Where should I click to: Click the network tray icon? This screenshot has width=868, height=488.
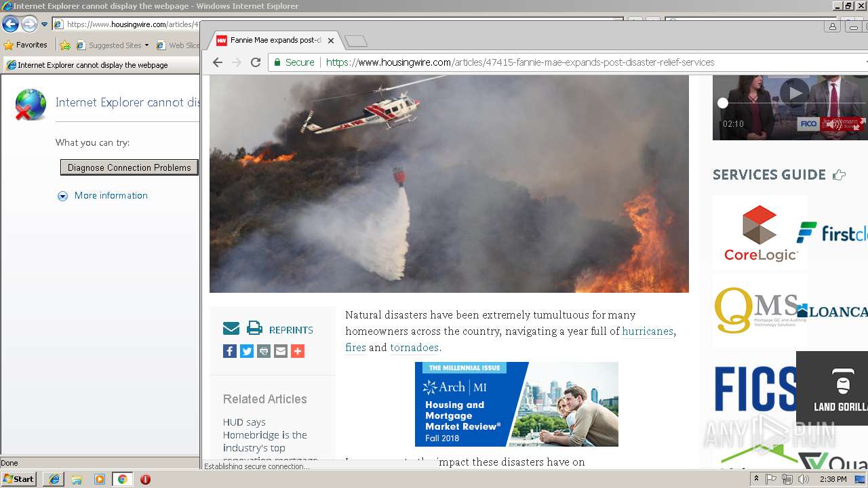tap(787, 479)
